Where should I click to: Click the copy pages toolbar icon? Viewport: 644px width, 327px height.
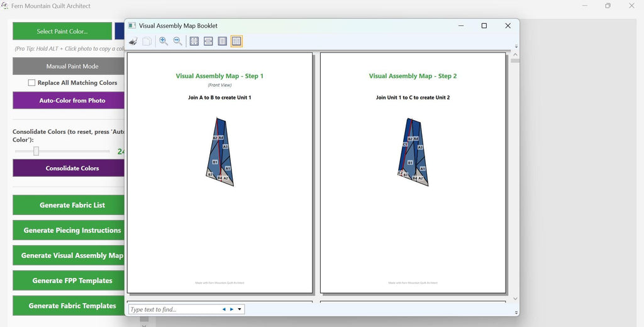pyautogui.click(x=147, y=41)
